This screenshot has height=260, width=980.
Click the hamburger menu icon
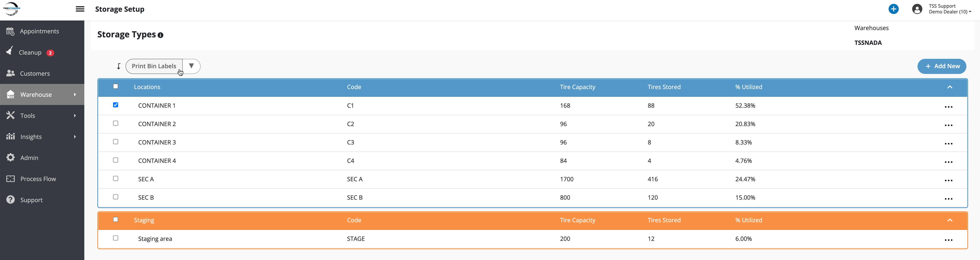[x=80, y=9]
